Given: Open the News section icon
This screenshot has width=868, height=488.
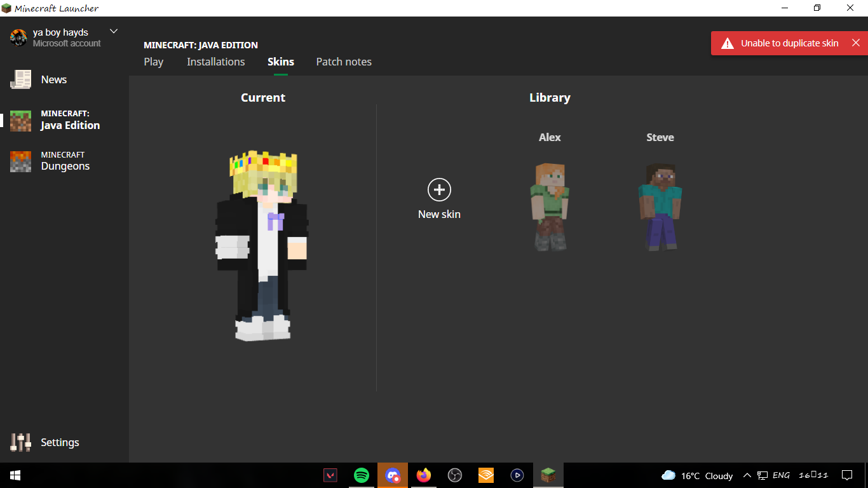Looking at the screenshot, I should (x=20, y=79).
